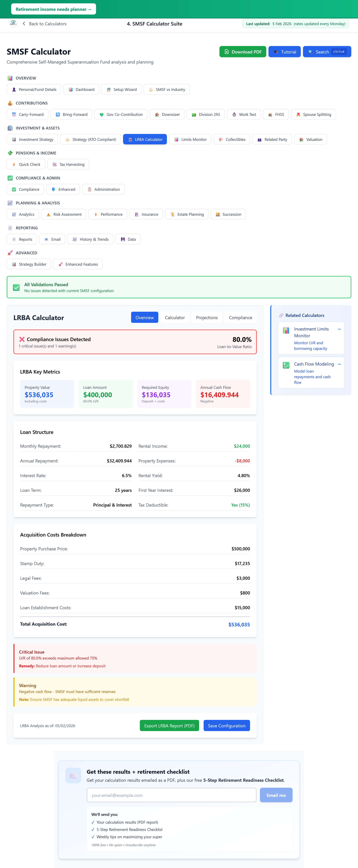358x868 pixels.
Task: Switch to the Compliance sub-tab
Action: click(240, 317)
